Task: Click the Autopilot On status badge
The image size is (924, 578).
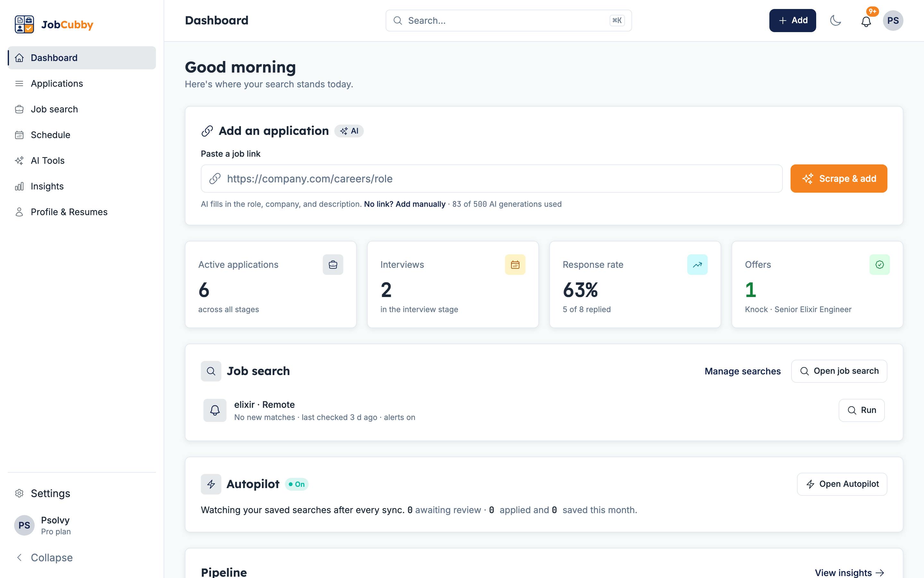Action: pos(297,484)
